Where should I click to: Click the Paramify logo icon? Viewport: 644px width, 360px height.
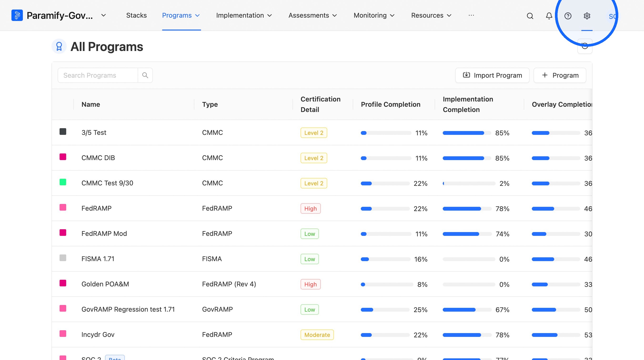tap(17, 15)
